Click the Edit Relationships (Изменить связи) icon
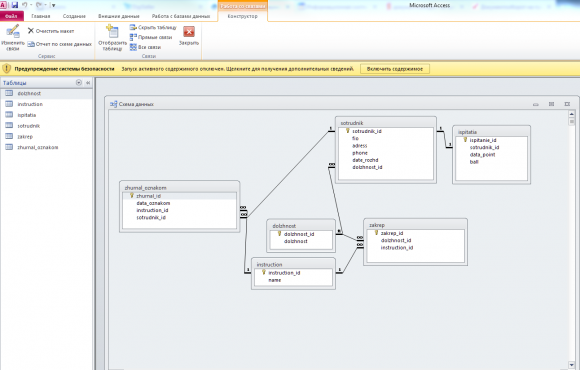 [x=13, y=31]
